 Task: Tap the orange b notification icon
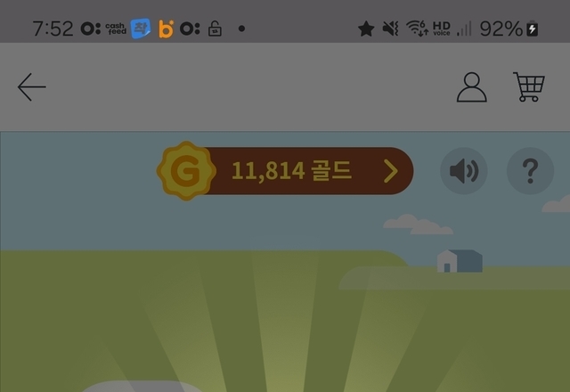(167, 29)
